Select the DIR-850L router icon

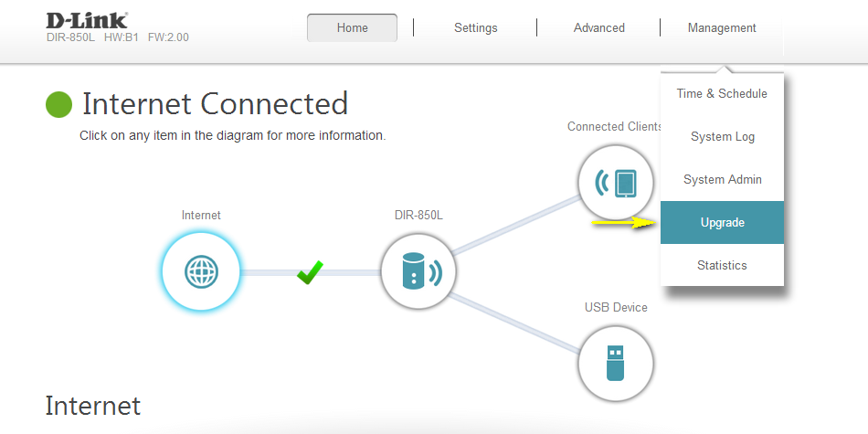(418, 272)
